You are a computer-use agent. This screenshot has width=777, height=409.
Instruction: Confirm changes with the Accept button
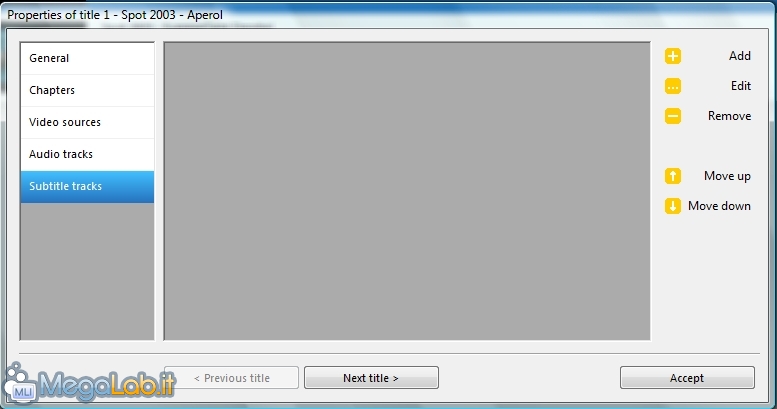point(687,378)
